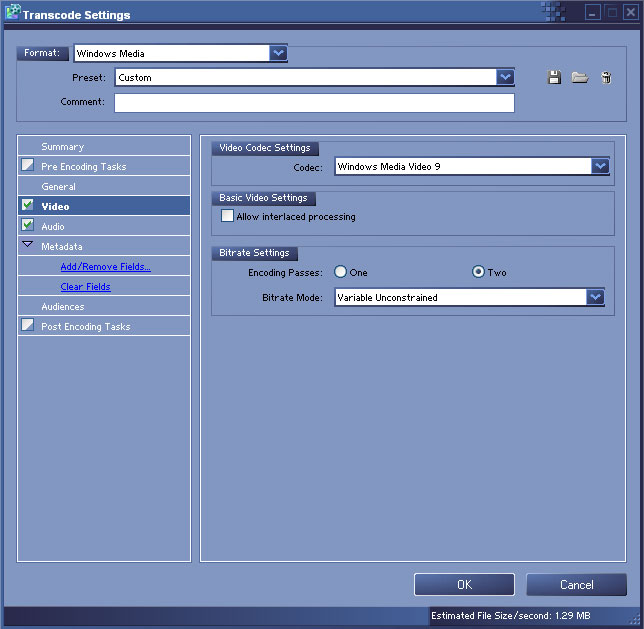
Task: Open the Format dropdown arrow
Action: (278, 53)
